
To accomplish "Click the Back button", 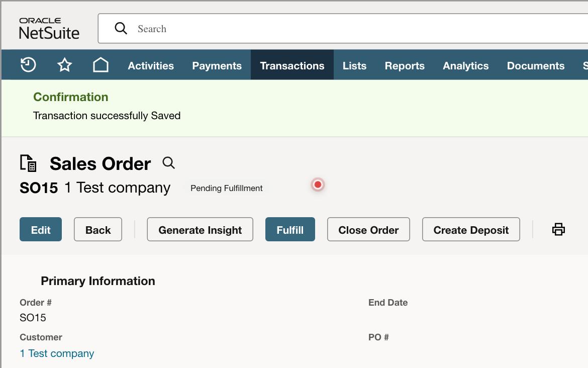I will pos(98,229).
